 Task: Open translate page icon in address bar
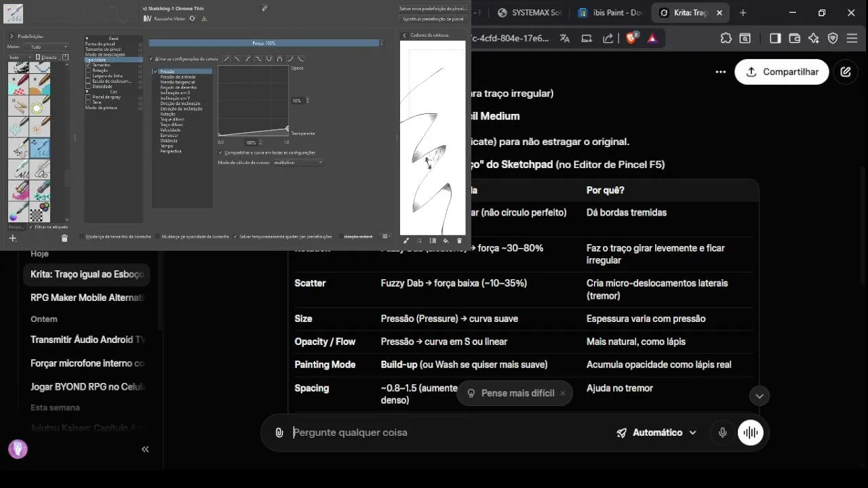[x=564, y=39]
